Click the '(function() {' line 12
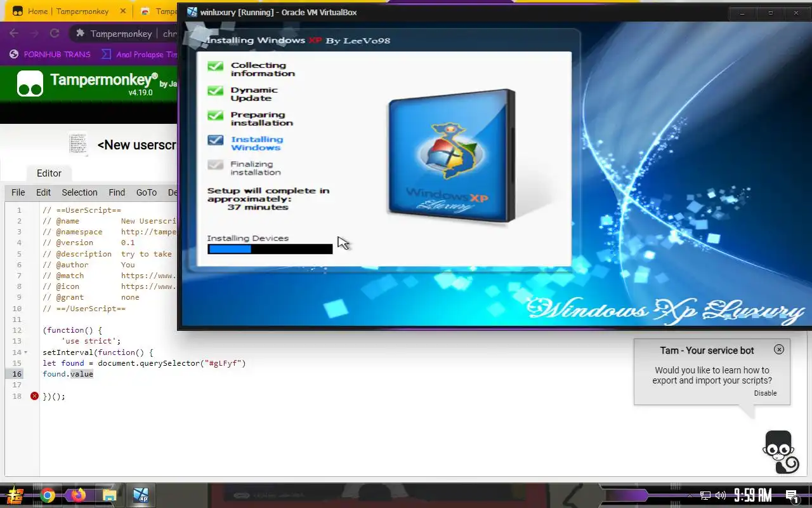This screenshot has width=812, height=508. coord(72,330)
